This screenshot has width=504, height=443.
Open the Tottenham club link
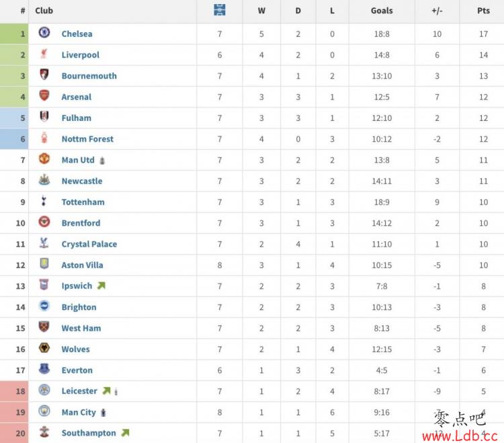(83, 202)
